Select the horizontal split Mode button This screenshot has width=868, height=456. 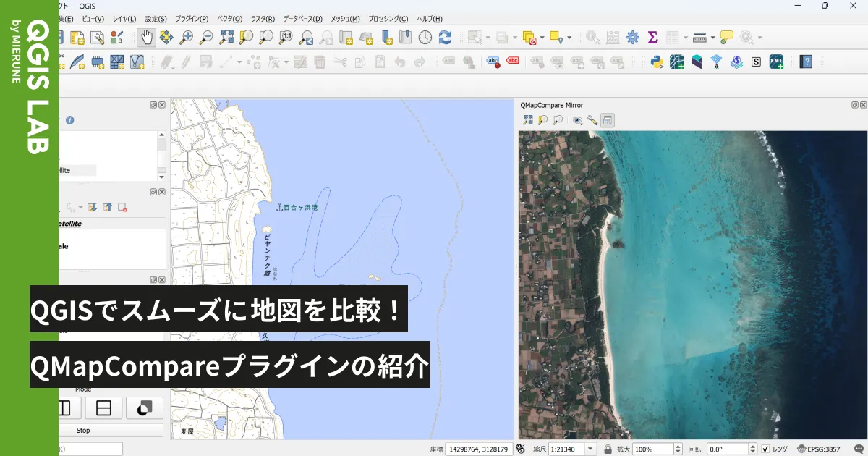coord(103,408)
